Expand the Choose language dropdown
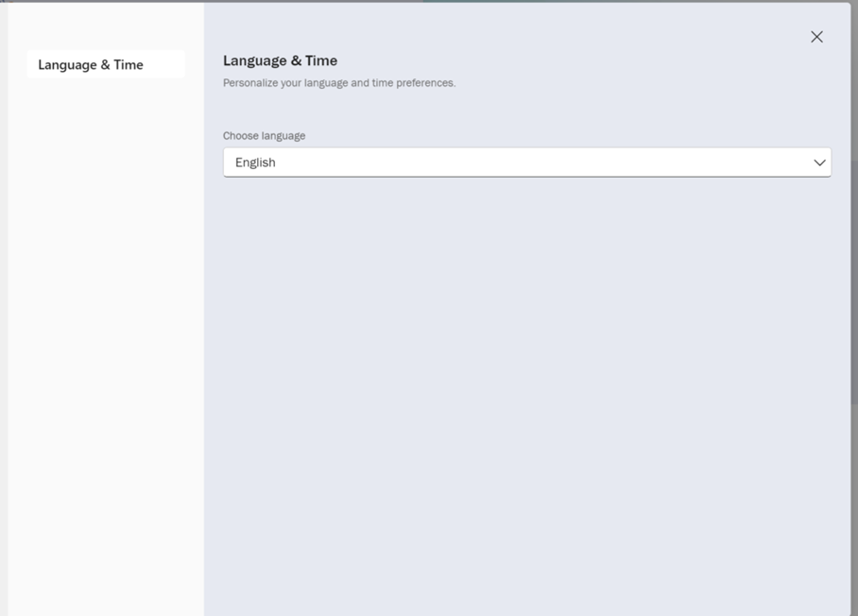The width and height of the screenshot is (858, 616). tap(526, 163)
